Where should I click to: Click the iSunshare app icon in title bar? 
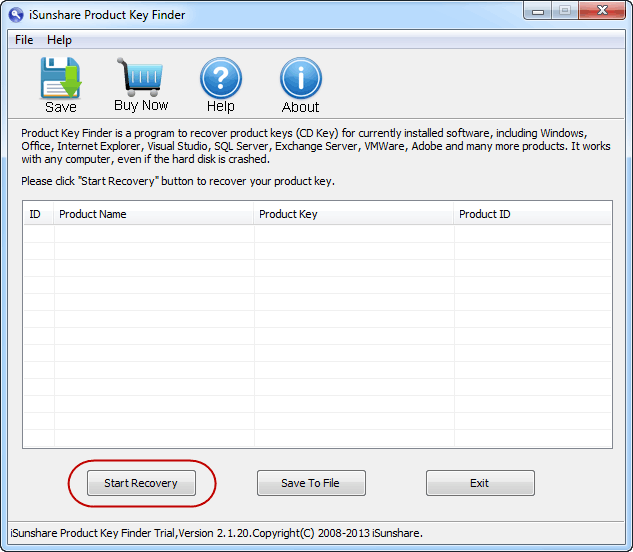pos(16,15)
